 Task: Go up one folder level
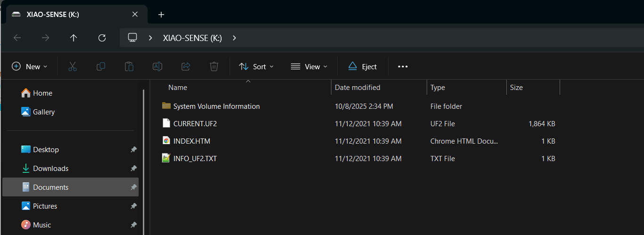74,38
